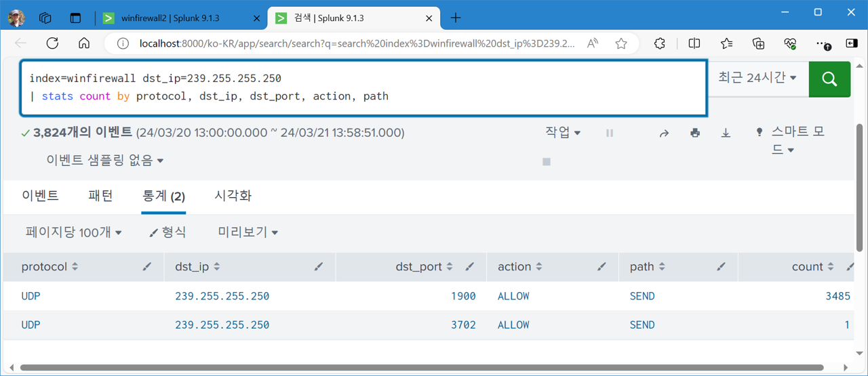The width and height of the screenshot is (868, 376).
Task: Open tab actions menu icon
Action: click(x=75, y=18)
